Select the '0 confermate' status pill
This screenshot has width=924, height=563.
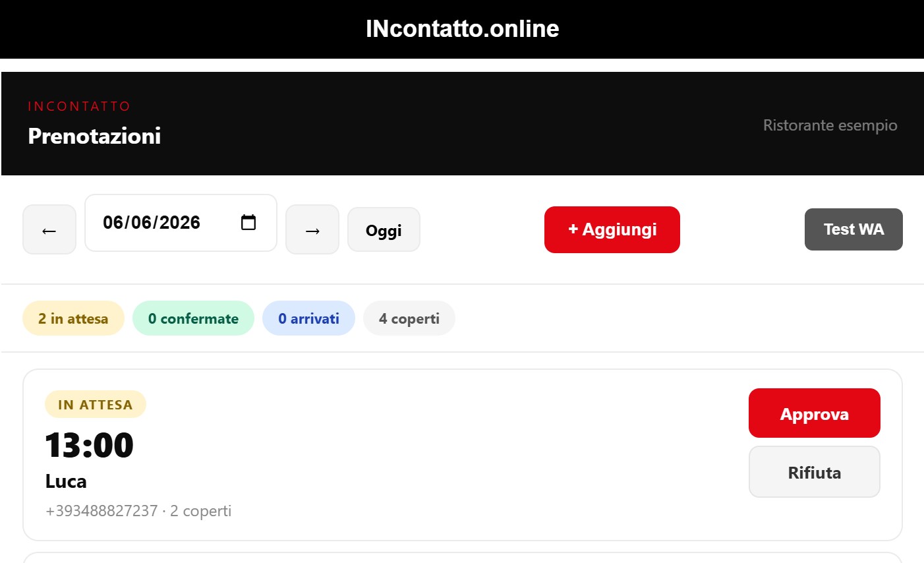(x=193, y=318)
